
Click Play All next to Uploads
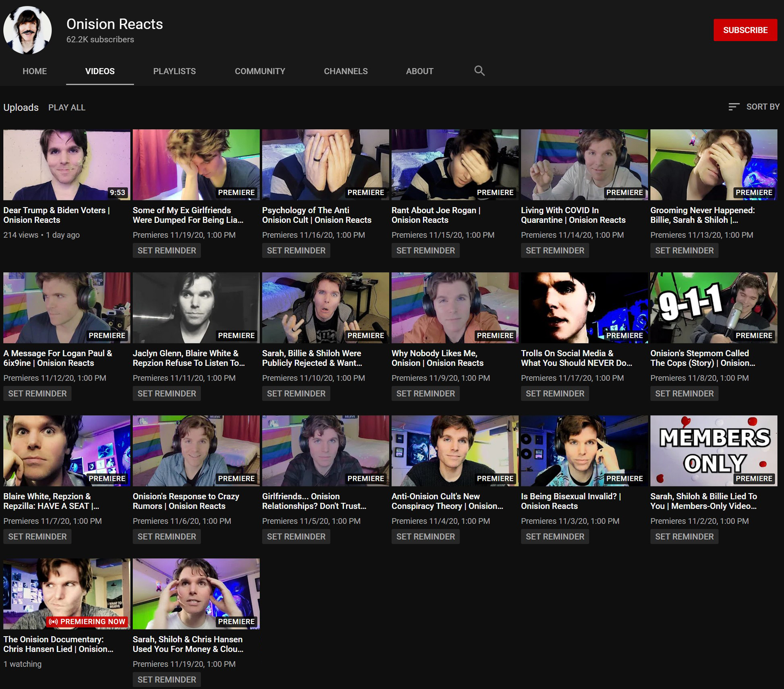pyautogui.click(x=67, y=108)
